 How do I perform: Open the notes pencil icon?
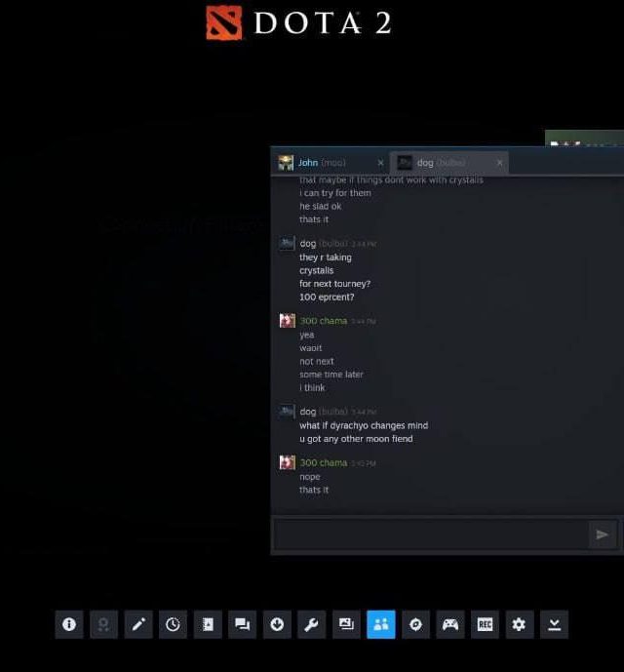(x=138, y=624)
